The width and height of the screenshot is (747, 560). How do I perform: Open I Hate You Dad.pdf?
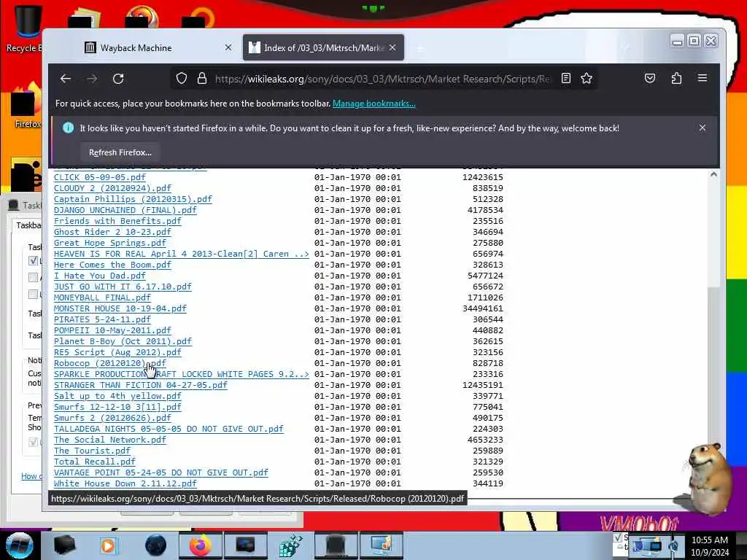point(99,276)
